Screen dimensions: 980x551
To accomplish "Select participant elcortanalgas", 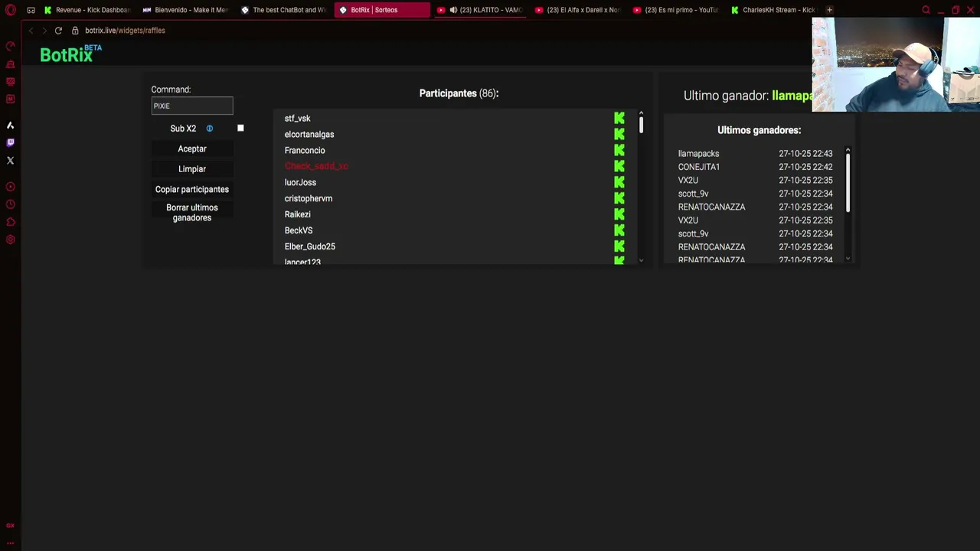I will tap(309, 135).
